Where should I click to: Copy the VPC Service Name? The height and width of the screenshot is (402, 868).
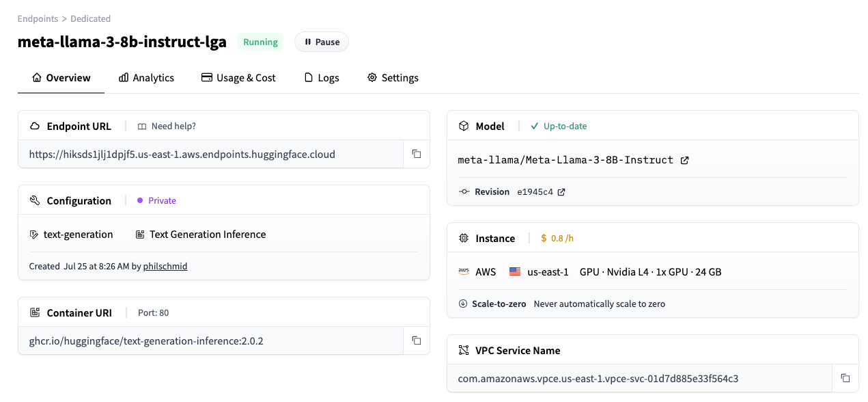[x=845, y=378]
